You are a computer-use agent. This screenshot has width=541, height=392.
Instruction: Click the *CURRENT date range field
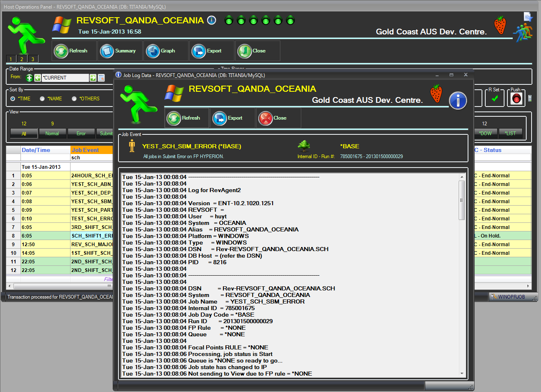tap(66, 78)
